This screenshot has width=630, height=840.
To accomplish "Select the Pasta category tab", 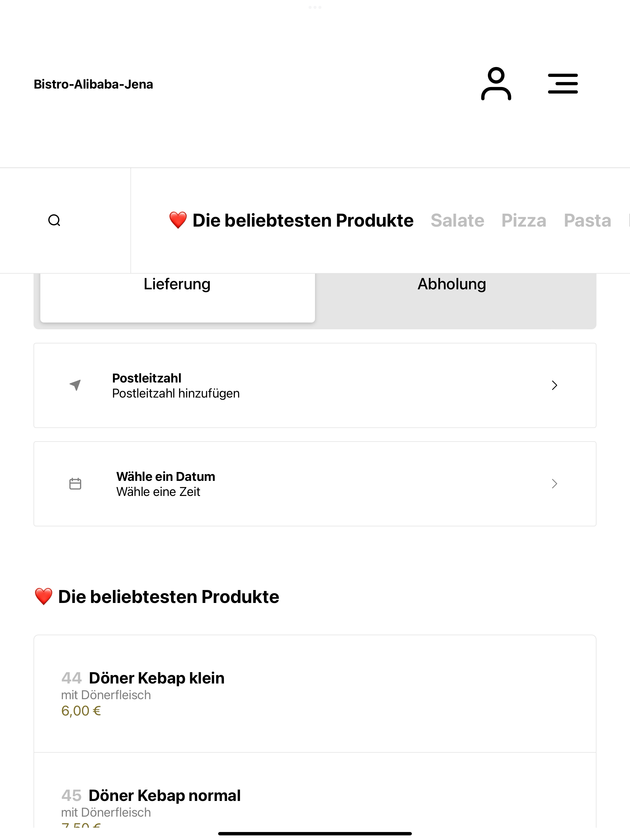I will (x=588, y=220).
